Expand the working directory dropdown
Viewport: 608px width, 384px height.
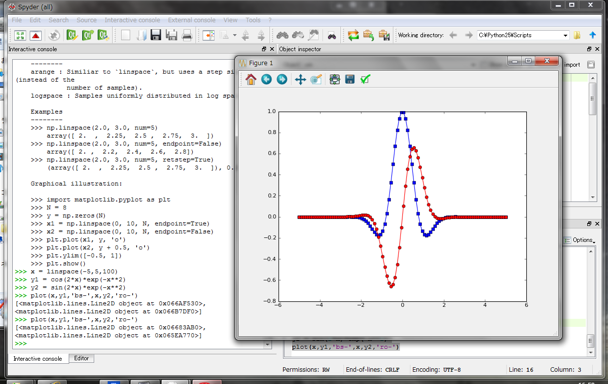point(565,35)
